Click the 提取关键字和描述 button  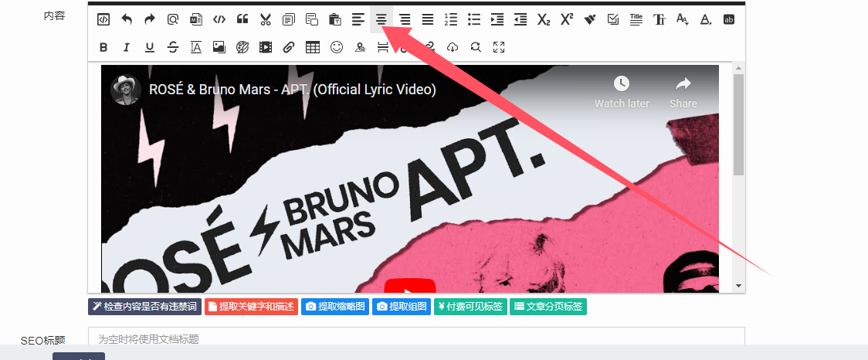point(251,307)
